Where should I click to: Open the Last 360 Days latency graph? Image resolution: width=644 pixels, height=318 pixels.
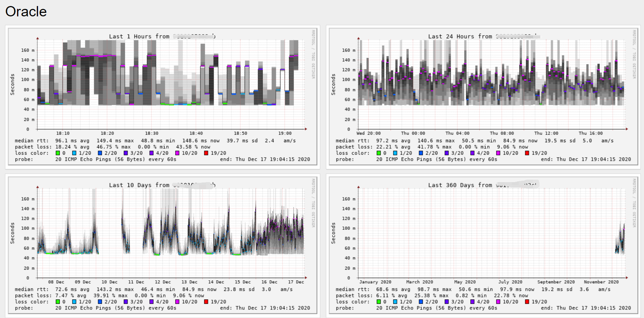pyautogui.click(x=483, y=245)
